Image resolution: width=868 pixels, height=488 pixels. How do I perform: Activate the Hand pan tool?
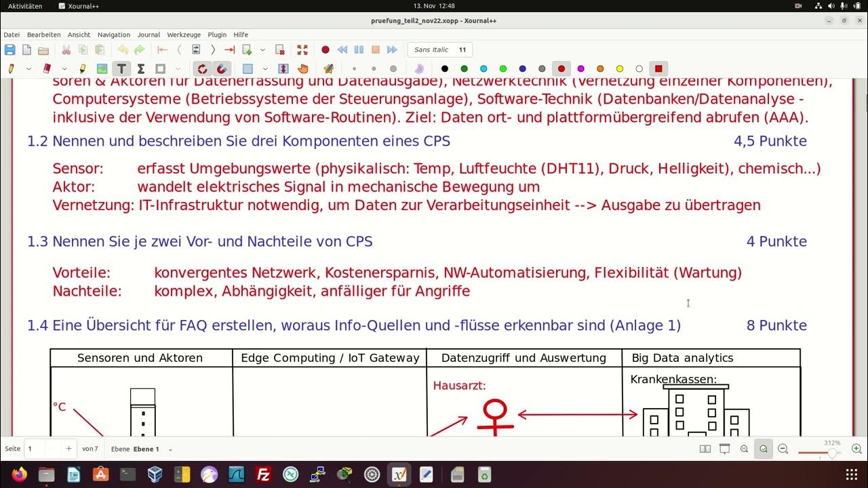click(x=302, y=68)
